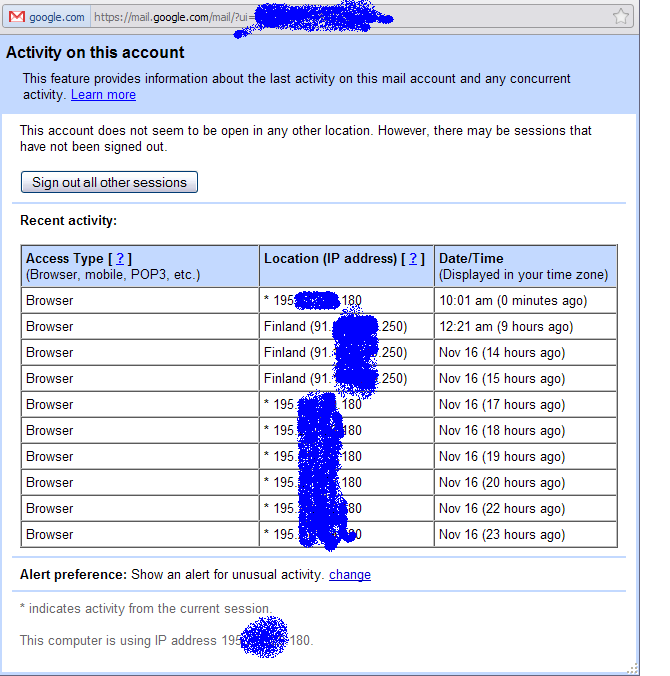Viewport: 670px width, 676px height.
Task: Open the Location (IP address) help question mark
Action: pyautogui.click(x=413, y=259)
